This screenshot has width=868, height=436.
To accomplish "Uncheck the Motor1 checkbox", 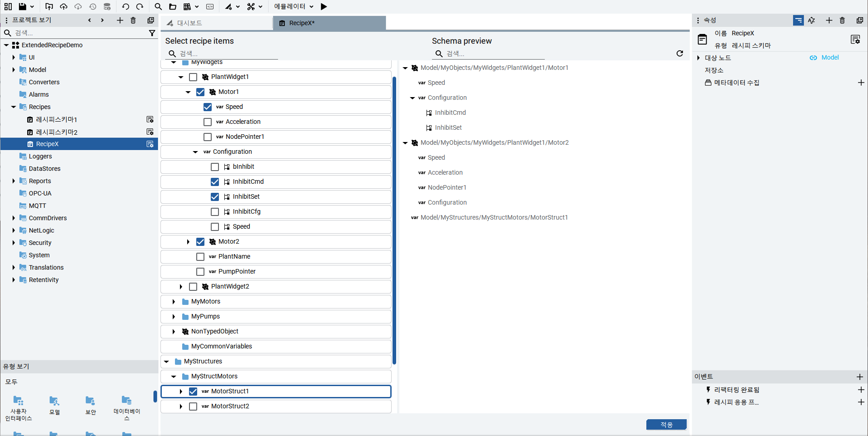I will coord(200,92).
